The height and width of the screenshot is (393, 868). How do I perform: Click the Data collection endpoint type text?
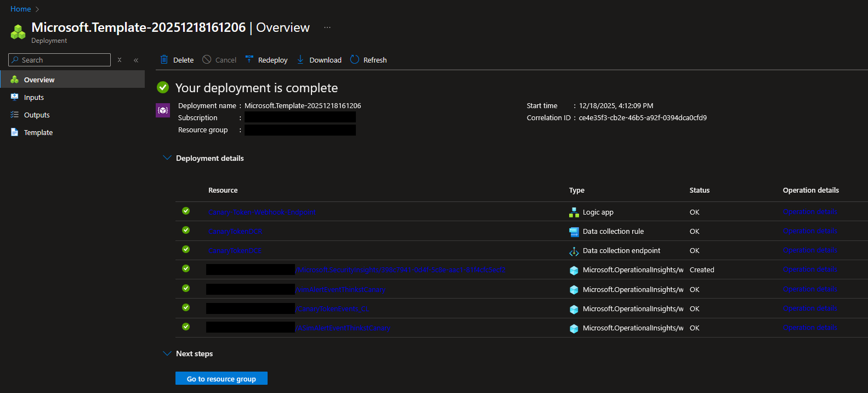pyautogui.click(x=621, y=251)
